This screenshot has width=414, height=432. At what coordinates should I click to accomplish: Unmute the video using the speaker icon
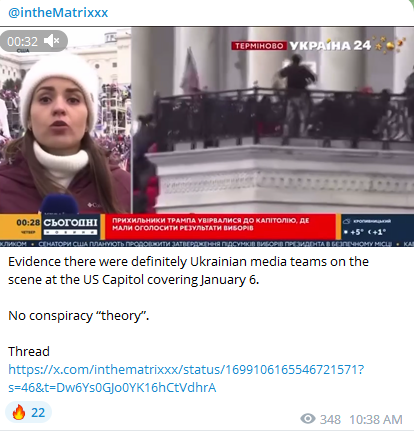tap(52, 41)
